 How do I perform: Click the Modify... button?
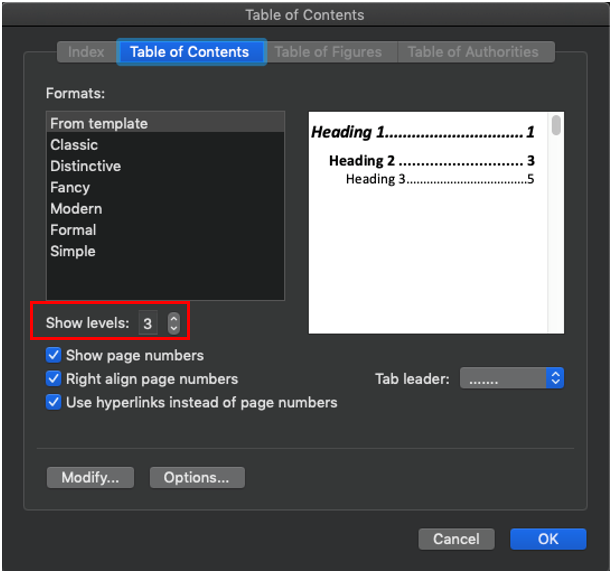(90, 478)
